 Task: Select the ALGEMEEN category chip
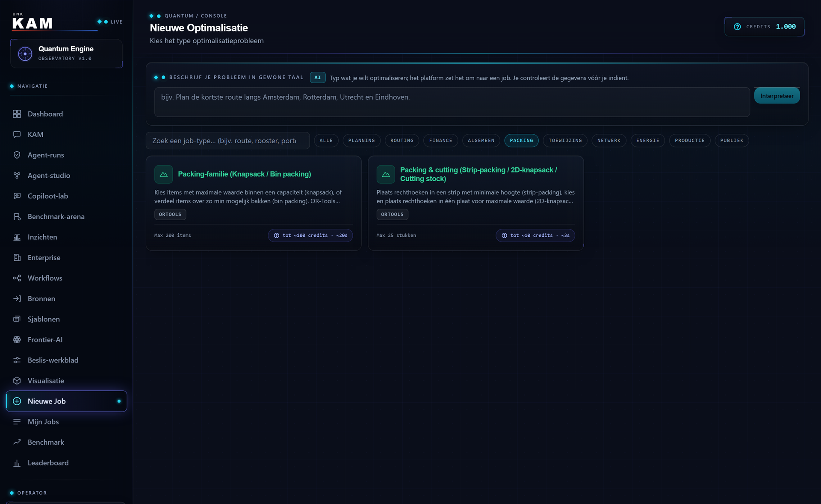tap(481, 141)
